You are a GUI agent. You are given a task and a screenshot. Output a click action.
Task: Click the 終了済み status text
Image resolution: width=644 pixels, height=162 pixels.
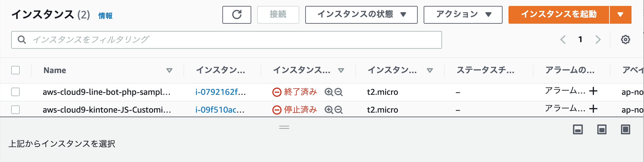[300, 92]
